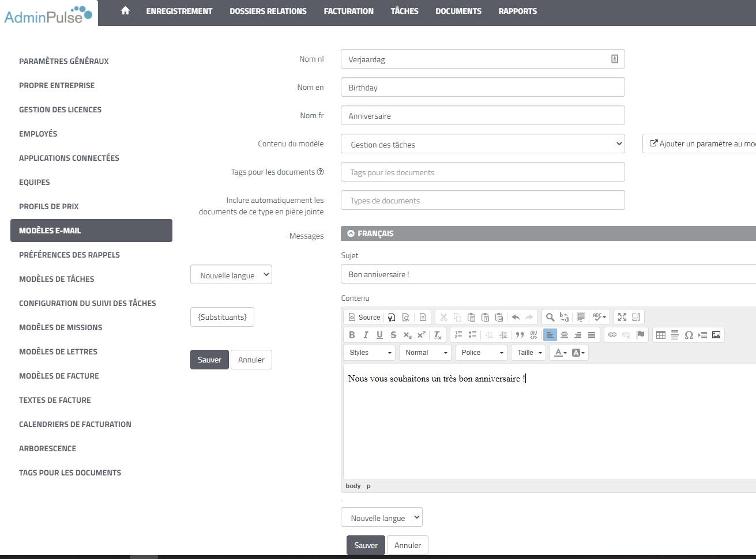The height and width of the screenshot is (559, 756).
Task: Create a DIV container
Action: click(533, 335)
